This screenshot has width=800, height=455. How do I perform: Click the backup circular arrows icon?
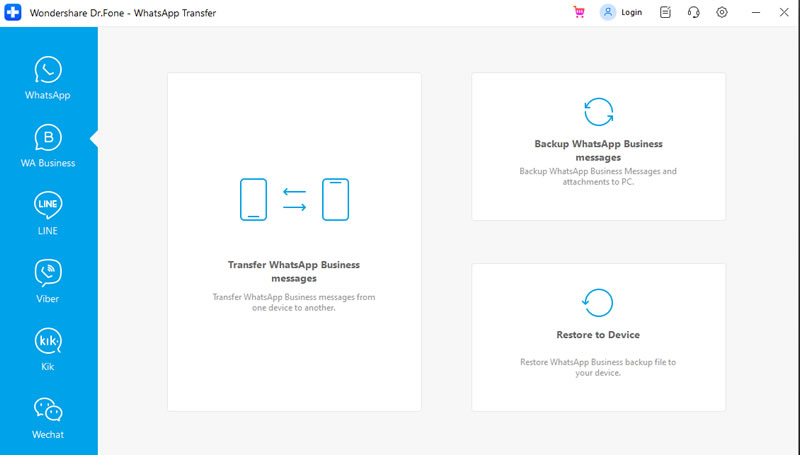(598, 112)
